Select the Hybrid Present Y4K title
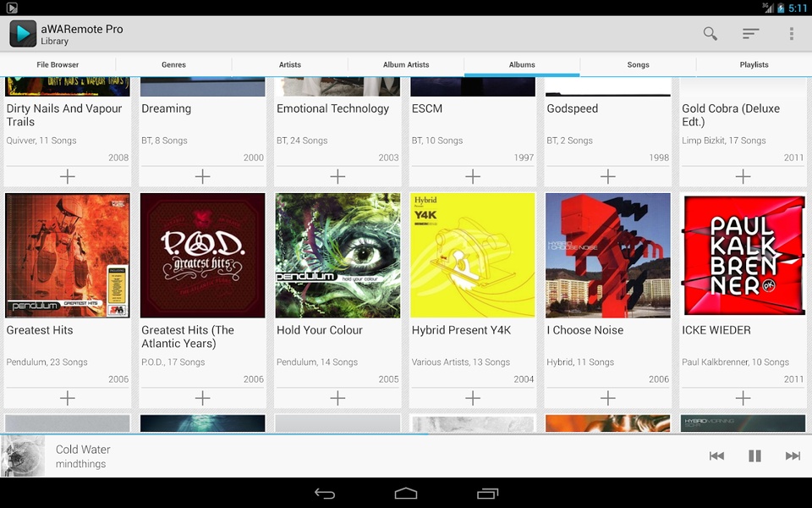812x508 pixels. 462,330
